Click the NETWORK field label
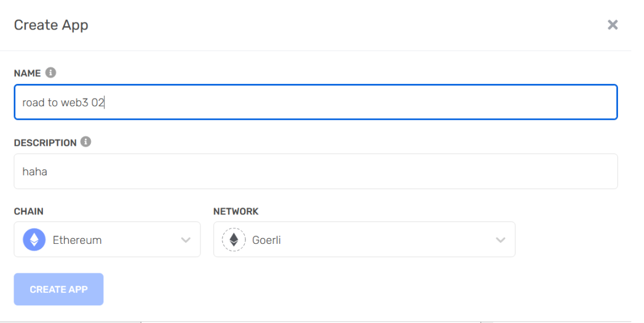 (x=236, y=211)
